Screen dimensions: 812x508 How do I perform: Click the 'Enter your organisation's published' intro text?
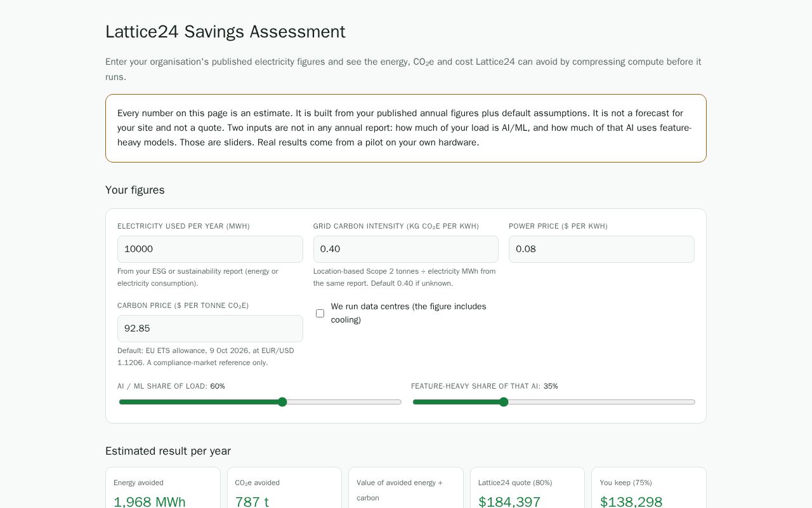[403, 69]
